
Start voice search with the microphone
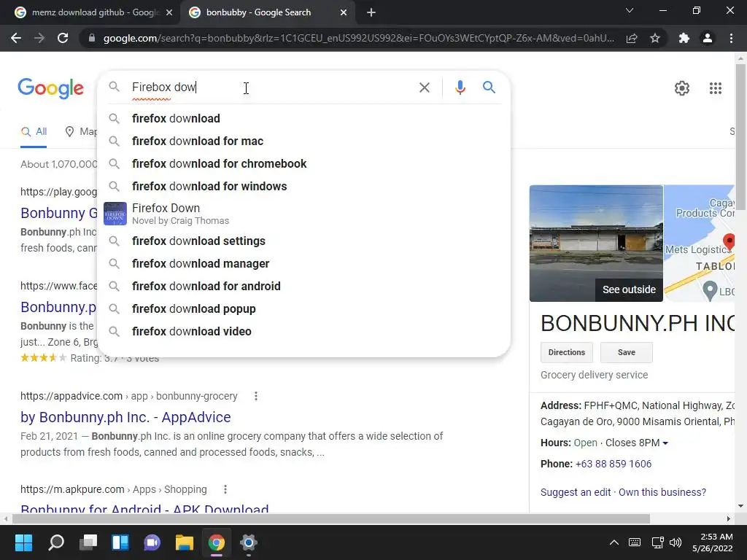click(x=460, y=87)
